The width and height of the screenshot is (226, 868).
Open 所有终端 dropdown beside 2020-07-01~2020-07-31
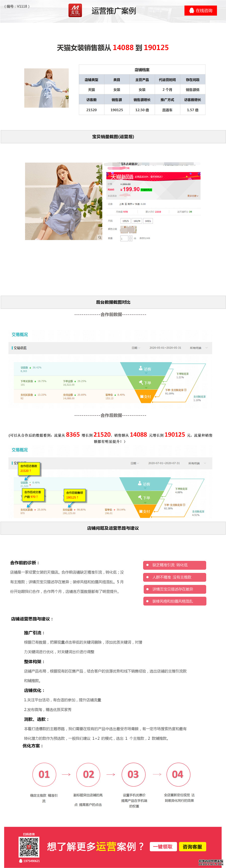[197, 463]
